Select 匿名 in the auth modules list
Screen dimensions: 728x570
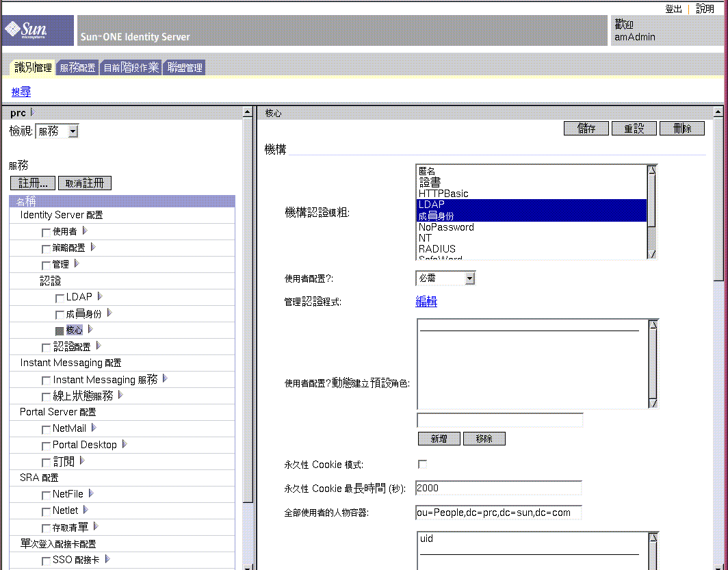532,171
